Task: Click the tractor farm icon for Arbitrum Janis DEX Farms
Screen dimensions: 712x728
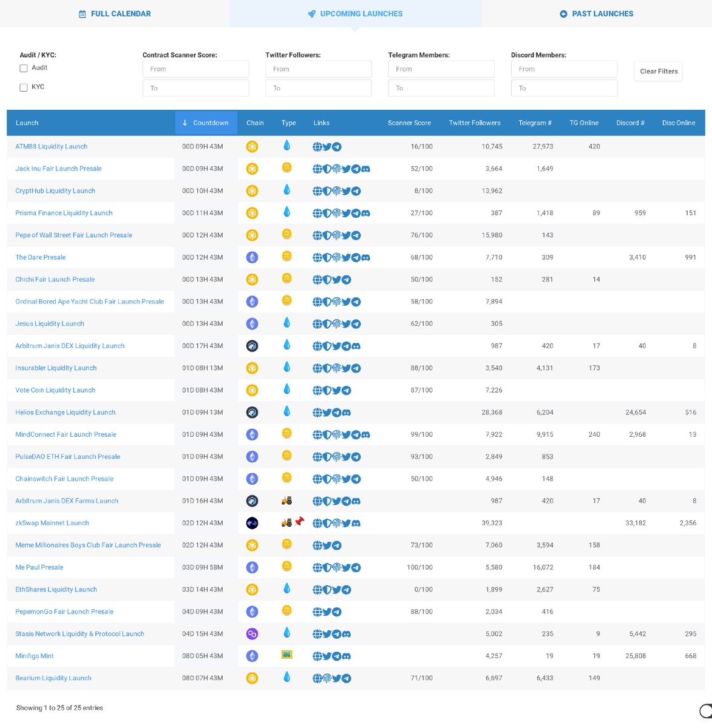Action: click(x=286, y=500)
